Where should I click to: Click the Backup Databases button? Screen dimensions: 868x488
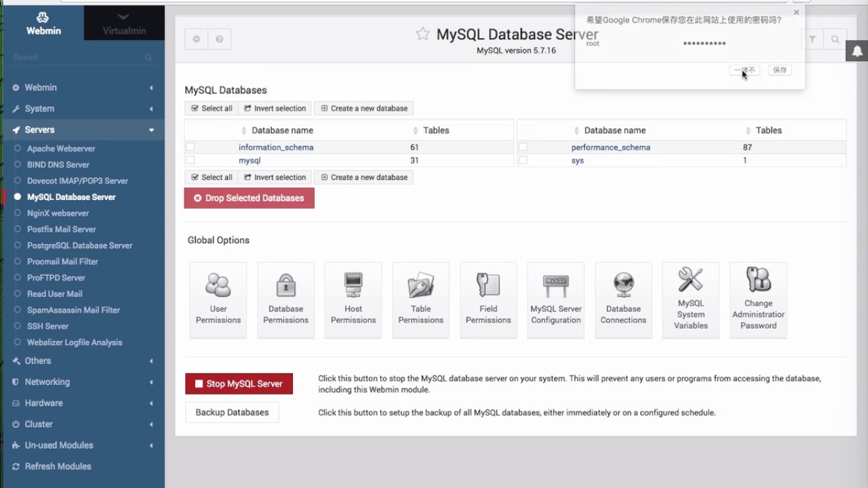click(x=232, y=412)
